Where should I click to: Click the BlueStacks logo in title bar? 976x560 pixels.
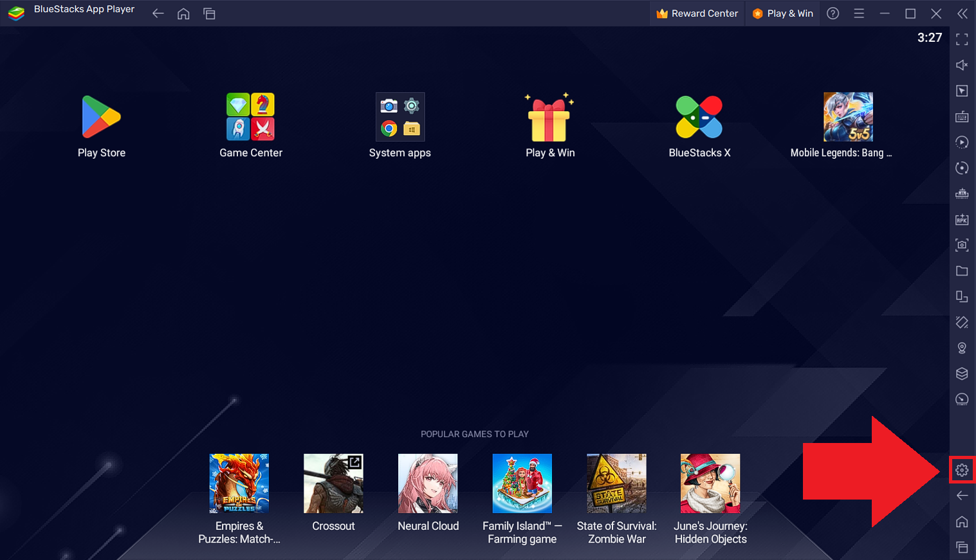point(16,13)
